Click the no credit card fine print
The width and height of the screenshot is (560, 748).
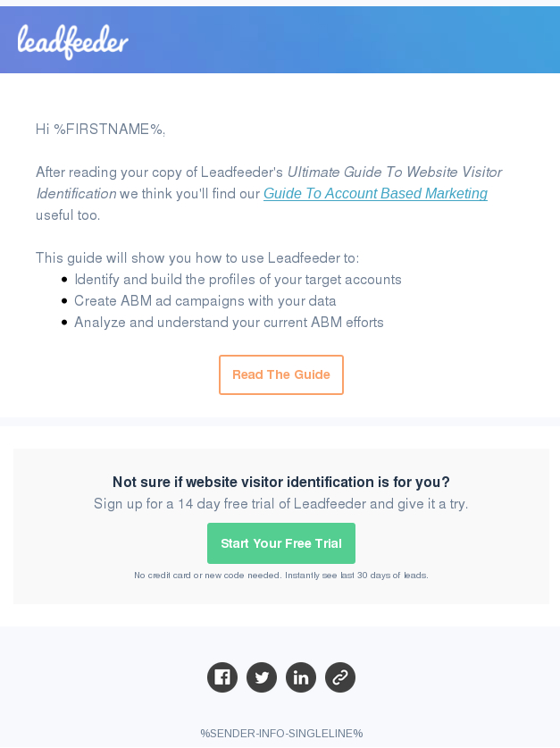[x=281, y=575]
